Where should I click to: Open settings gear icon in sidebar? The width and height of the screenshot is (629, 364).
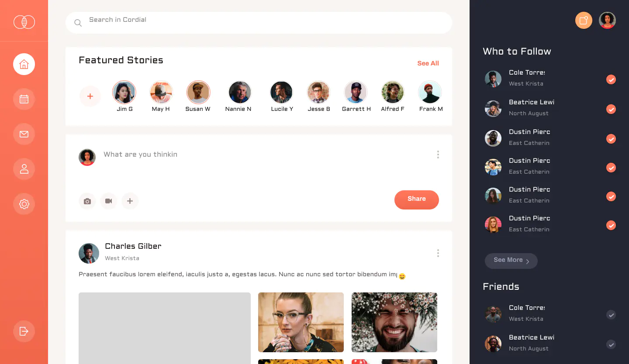(24, 204)
